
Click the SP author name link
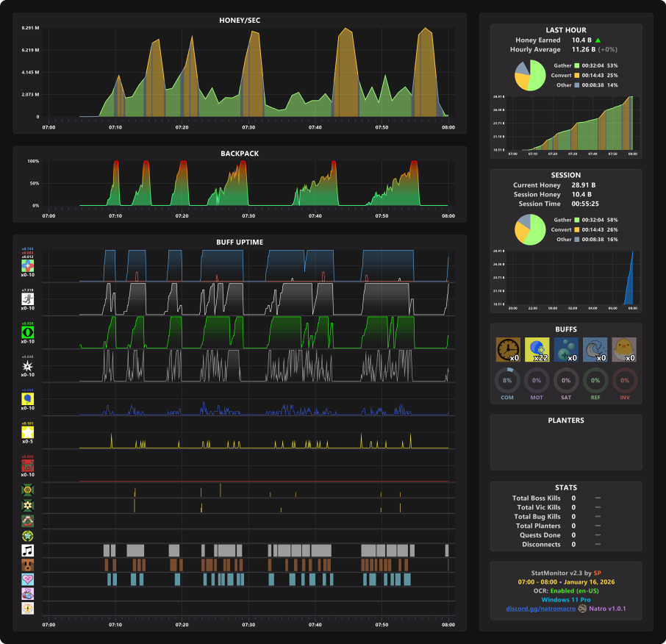pos(597,573)
